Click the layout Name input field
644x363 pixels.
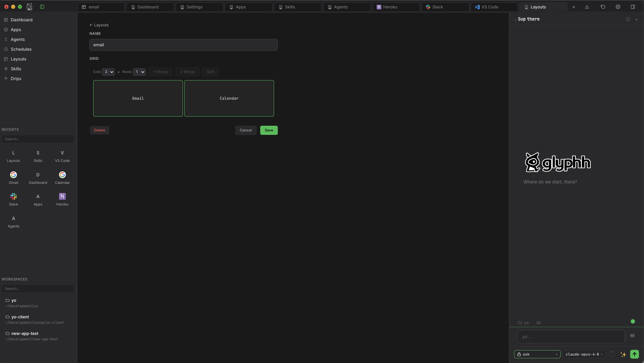184,45
